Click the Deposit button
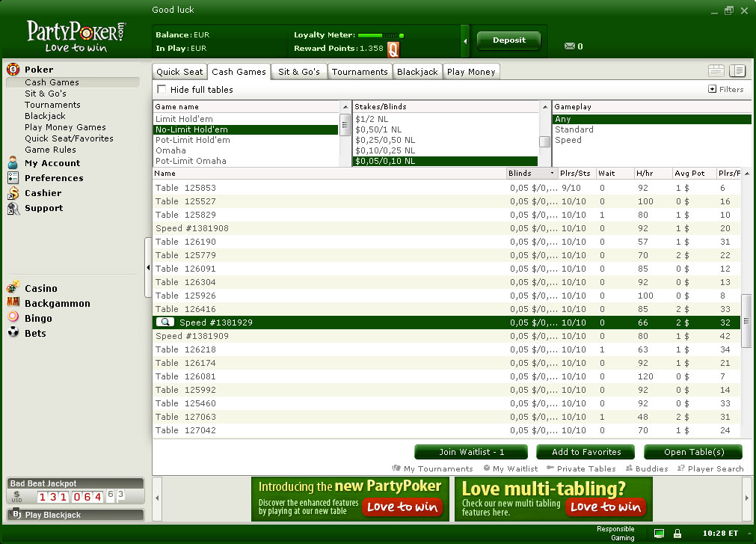 click(x=508, y=40)
